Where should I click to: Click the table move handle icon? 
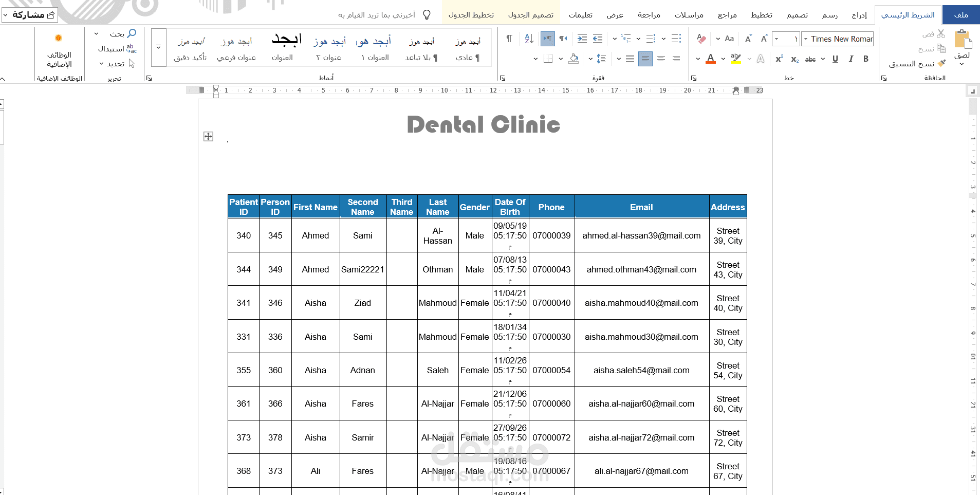point(208,136)
